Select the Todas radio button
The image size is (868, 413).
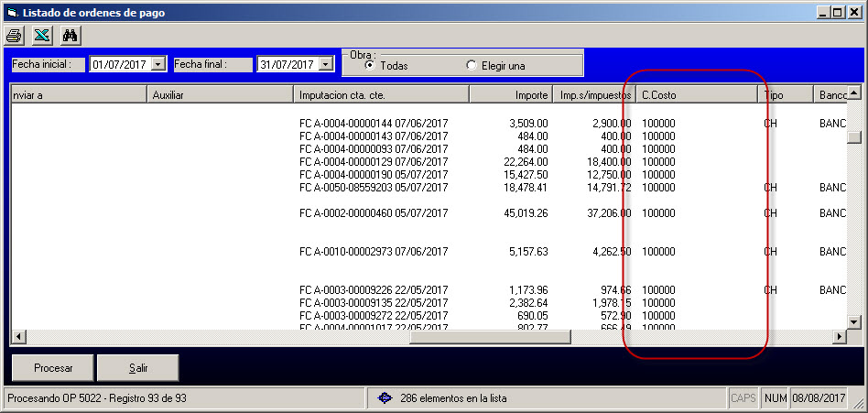point(370,65)
